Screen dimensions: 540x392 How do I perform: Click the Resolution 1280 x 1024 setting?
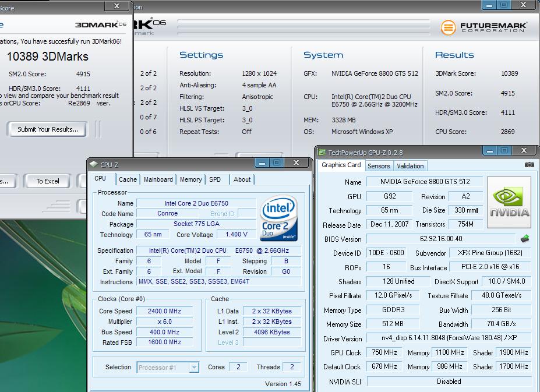259,73
